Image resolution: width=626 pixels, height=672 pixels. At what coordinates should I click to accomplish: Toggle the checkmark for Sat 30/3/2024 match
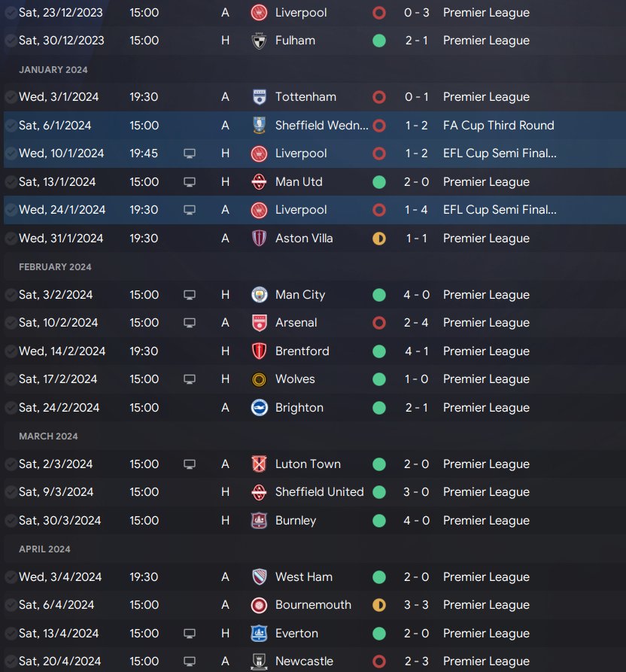coord(11,521)
